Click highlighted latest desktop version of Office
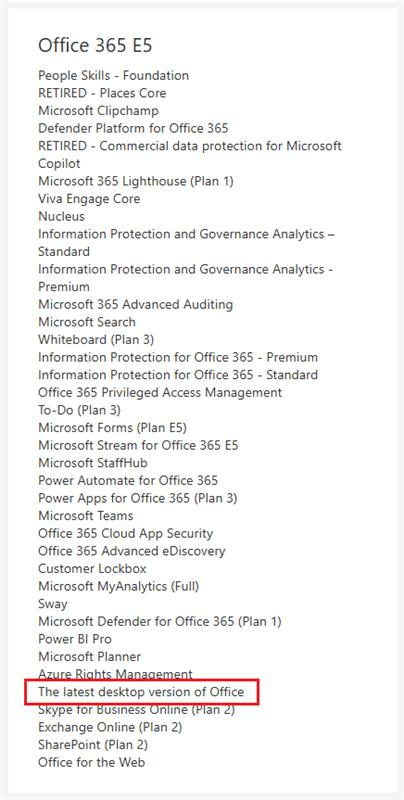 pos(142,692)
